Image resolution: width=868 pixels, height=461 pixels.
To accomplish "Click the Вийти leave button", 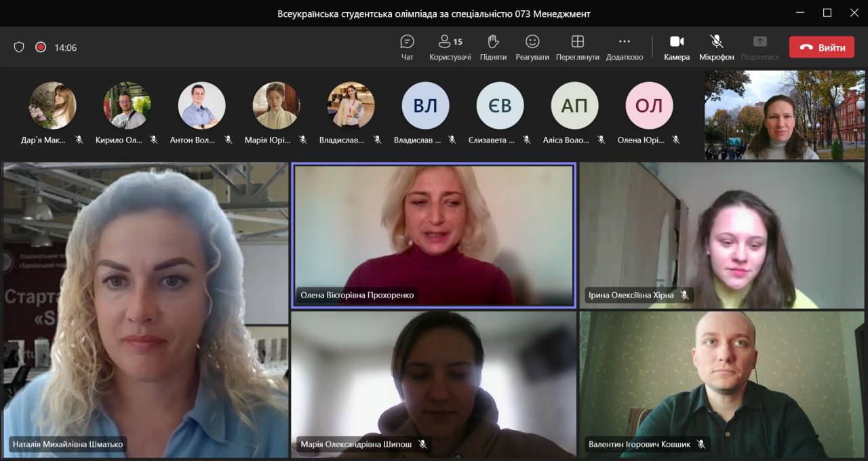I will (x=821, y=47).
